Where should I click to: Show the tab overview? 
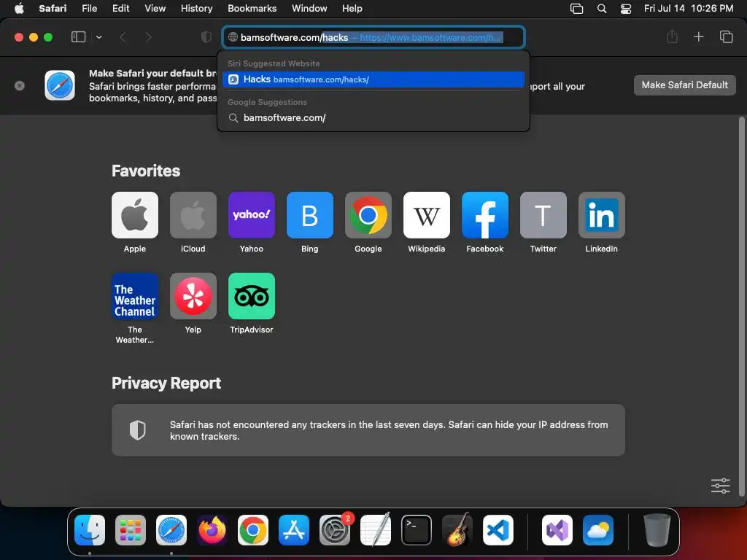pos(726,37)
